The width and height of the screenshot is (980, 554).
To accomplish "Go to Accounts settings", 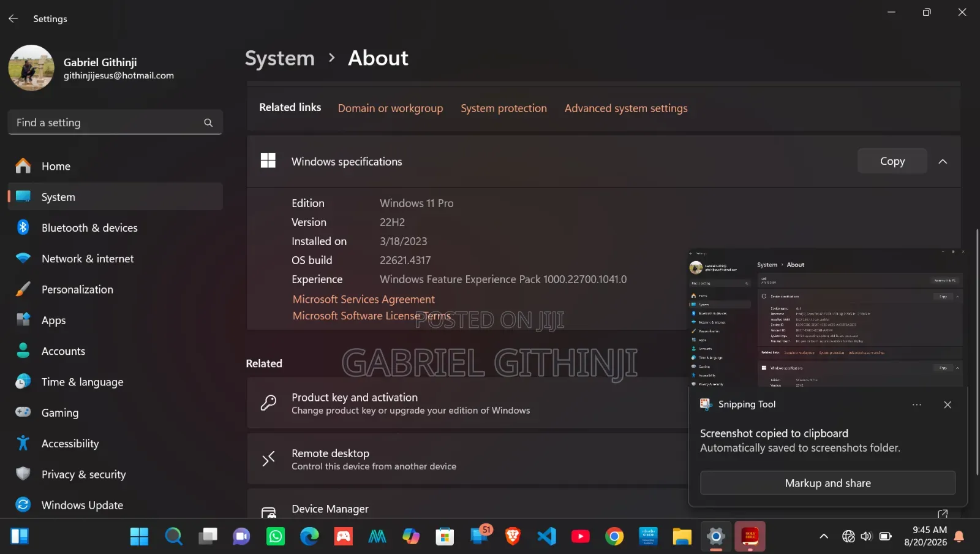I will coord(115,351).
